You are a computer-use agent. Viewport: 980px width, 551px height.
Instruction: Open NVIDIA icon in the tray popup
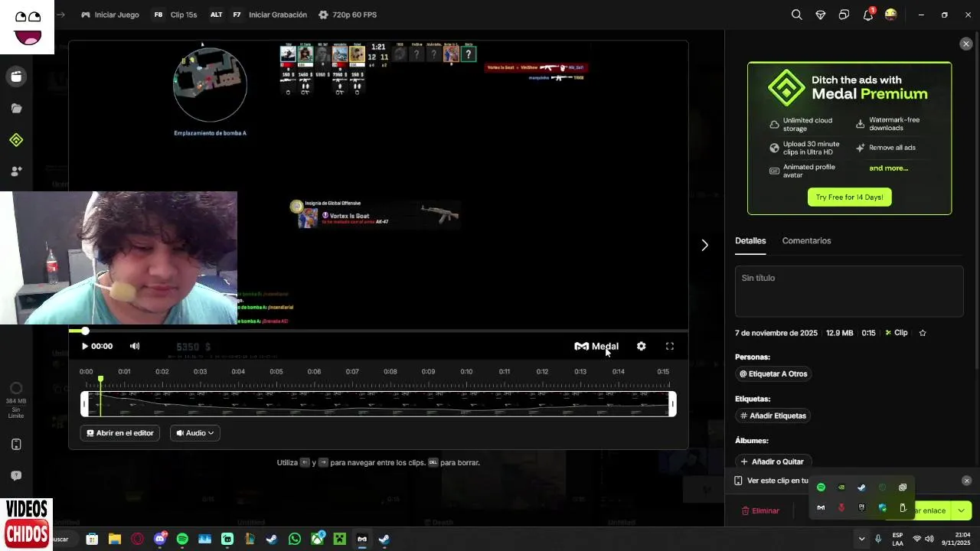click(841, 487)
